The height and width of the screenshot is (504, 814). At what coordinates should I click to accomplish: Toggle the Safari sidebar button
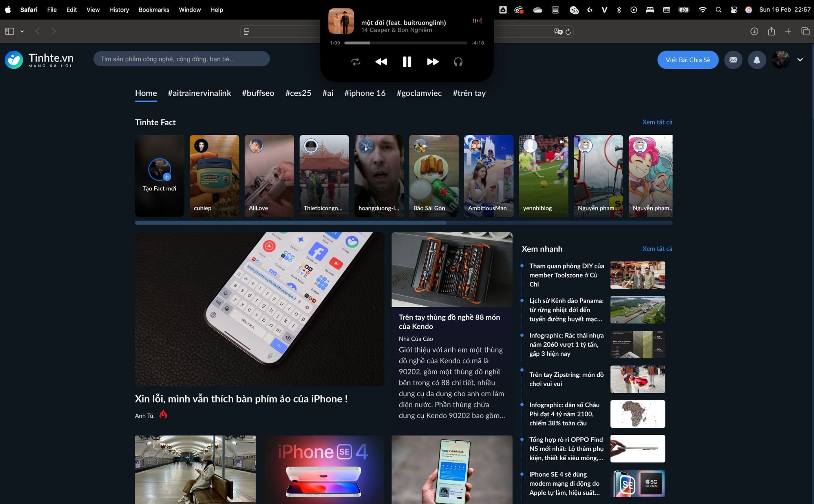tap(10, 31)
